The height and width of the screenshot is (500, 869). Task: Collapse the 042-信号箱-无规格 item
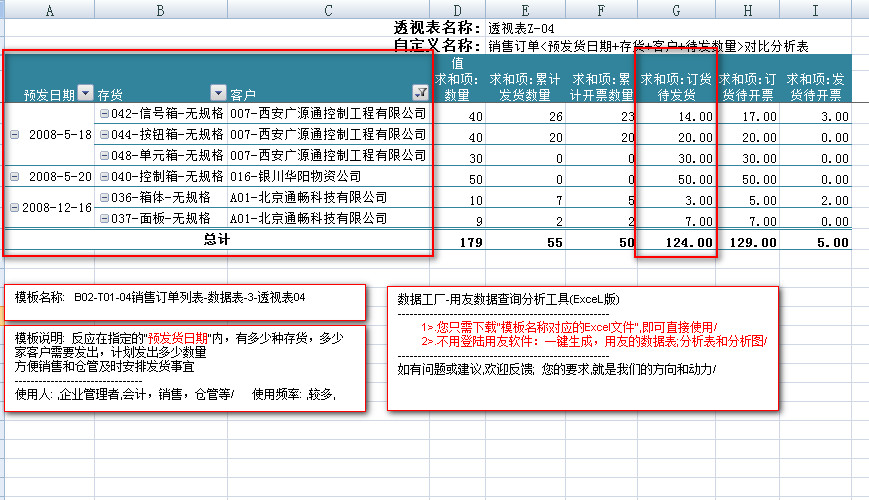104,114
